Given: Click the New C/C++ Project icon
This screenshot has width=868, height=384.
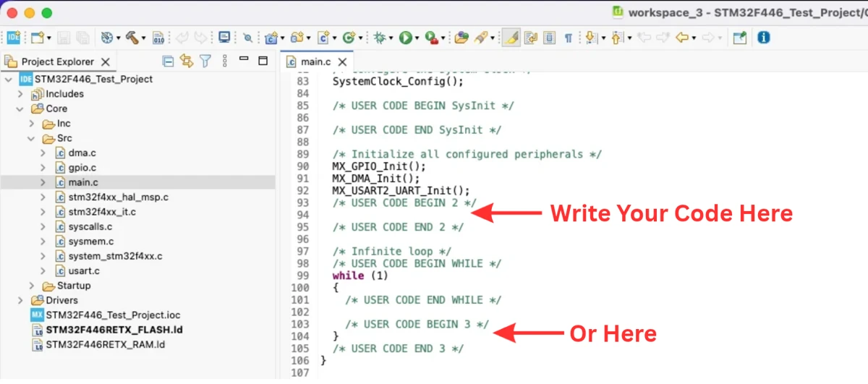Looking at the screenshot, I should [271, 38].
